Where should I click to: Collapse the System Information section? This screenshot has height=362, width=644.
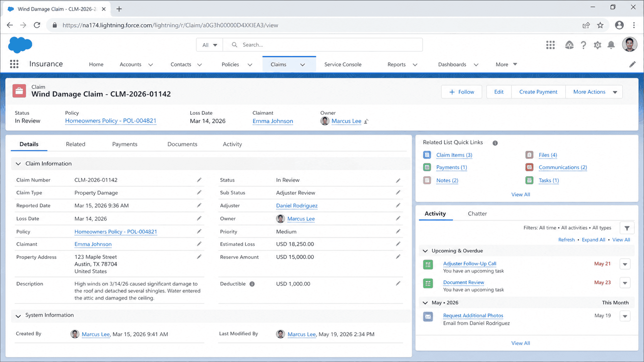click(x=18, y=315)
